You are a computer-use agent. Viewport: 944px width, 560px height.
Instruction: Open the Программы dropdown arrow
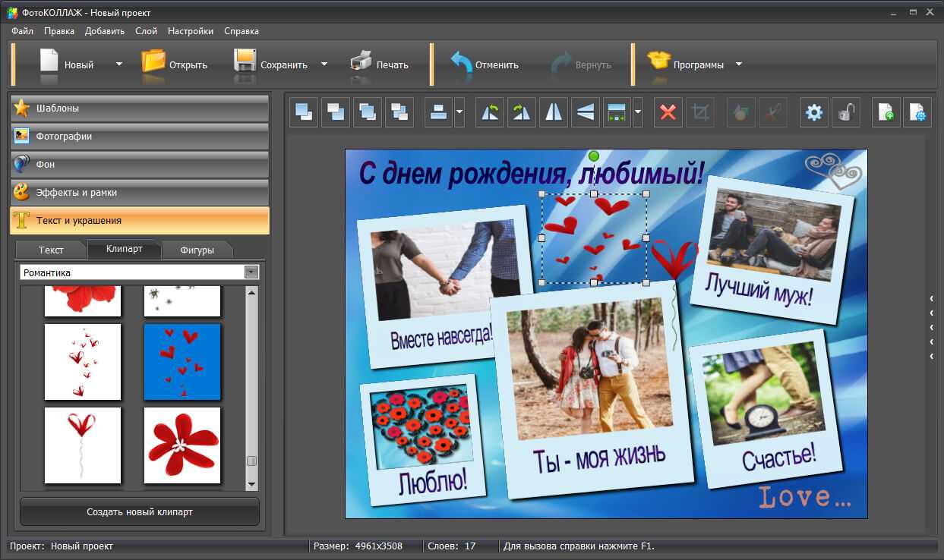pos(739,64)
